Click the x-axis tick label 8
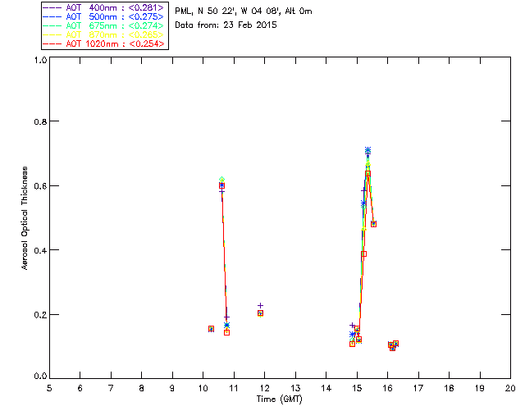The width and height of the screenshot is (525, 420). coord(142,388)
